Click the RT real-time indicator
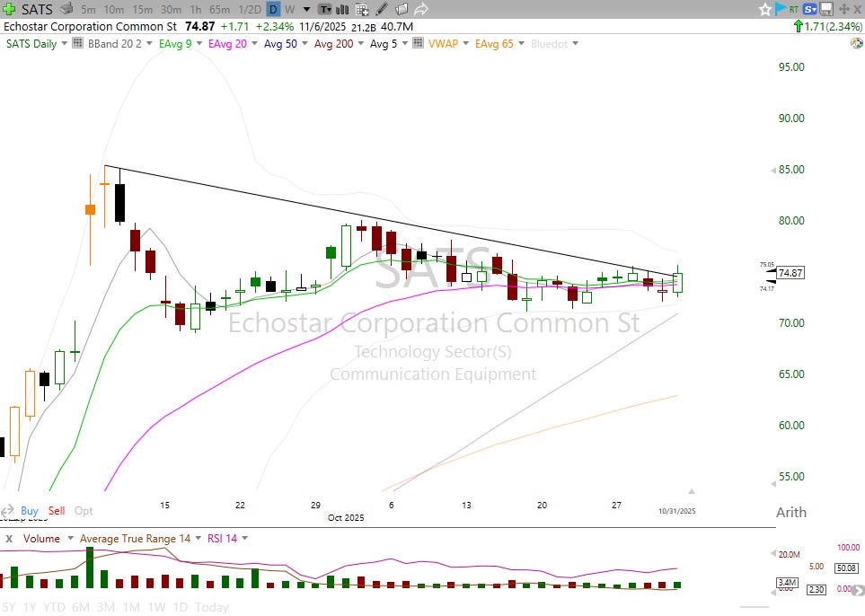The image size is (865, 616). [794, 9]
